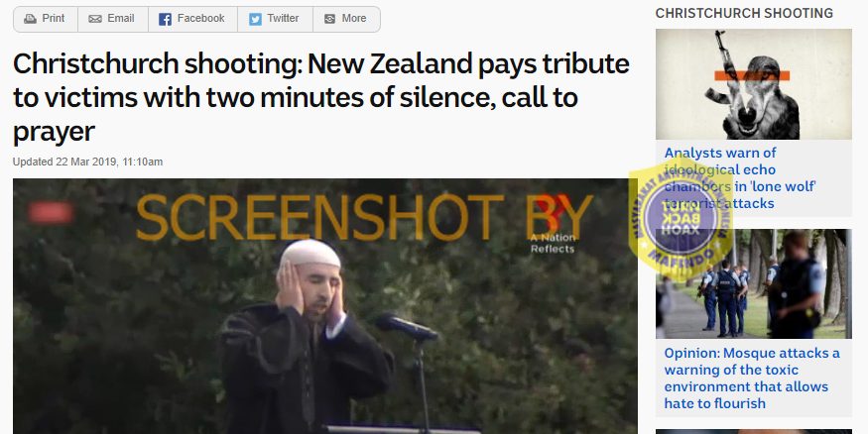The width and height of the screenshot is (868, 434).
Task: Open the Print option label
Action: coord(54,18)
